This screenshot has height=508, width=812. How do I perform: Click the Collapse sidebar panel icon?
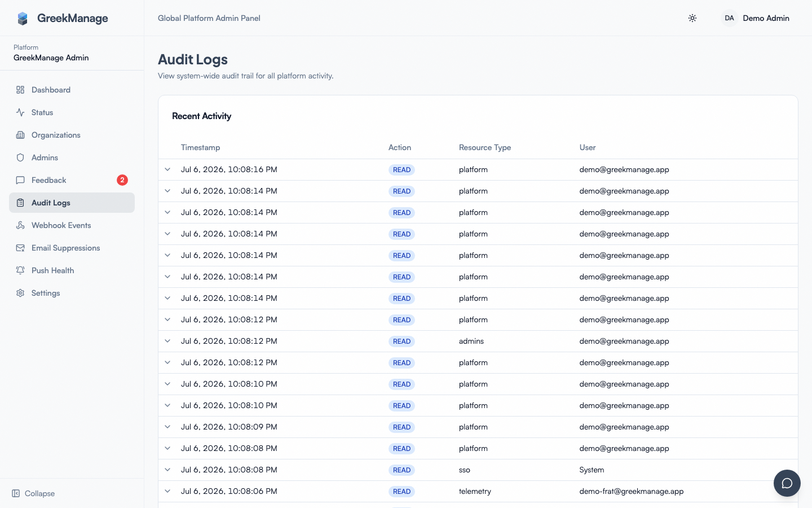tap(16, 493)
